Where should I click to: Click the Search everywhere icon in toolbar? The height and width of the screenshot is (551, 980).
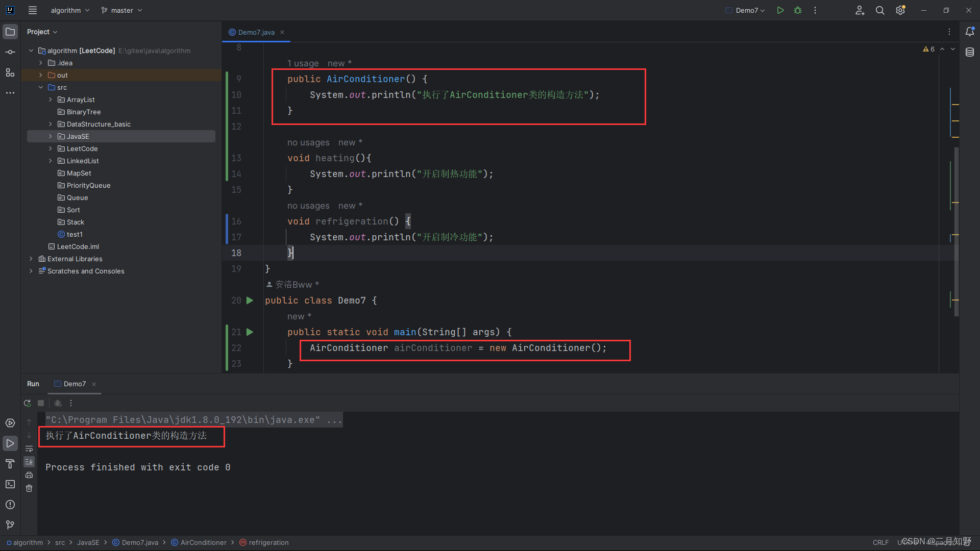click(x=880, y=10)
